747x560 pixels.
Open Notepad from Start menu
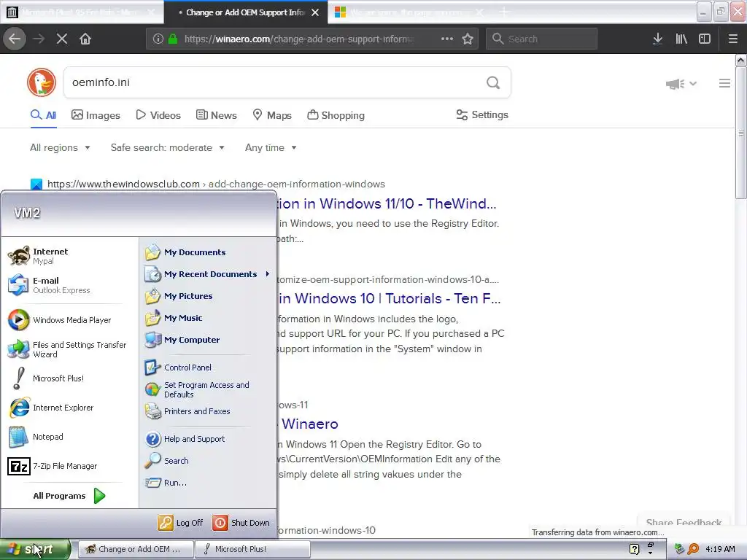[36, 437]
